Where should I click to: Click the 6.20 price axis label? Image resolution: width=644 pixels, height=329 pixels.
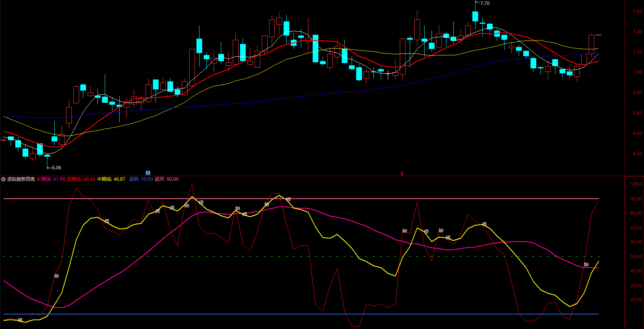[637, 154]
